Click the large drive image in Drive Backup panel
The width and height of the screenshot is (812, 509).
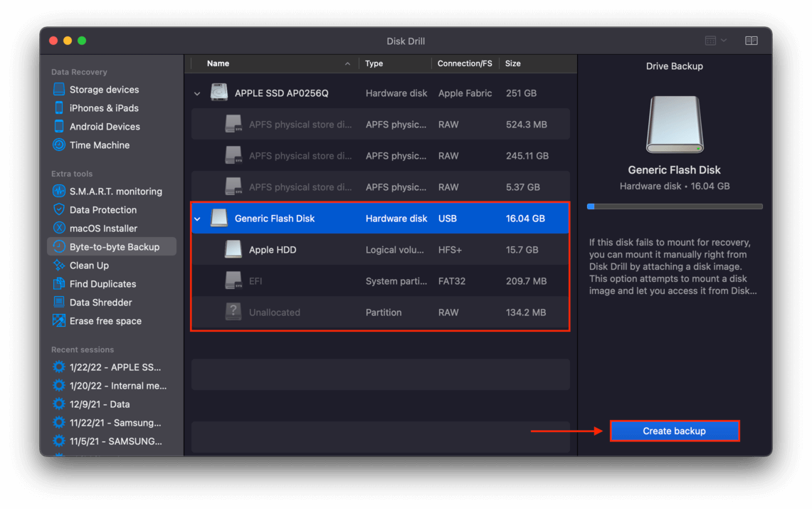(x=675, y=125)
